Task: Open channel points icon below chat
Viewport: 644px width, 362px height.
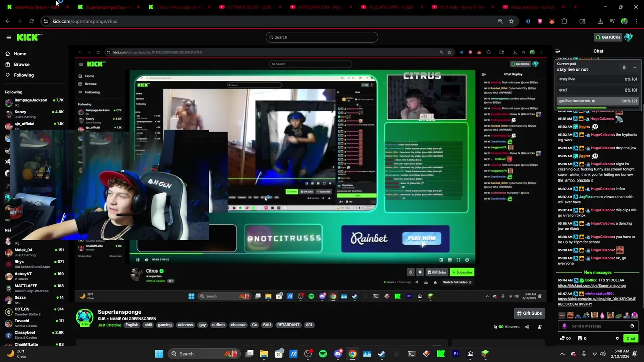Action: pos(565,339)
